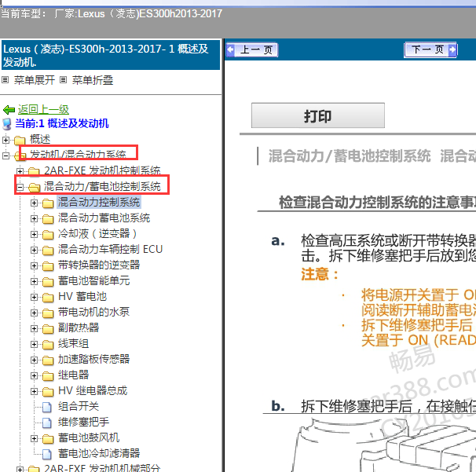
Task: Click the Lexus ES300h panel title header
Action: point(111,55)
